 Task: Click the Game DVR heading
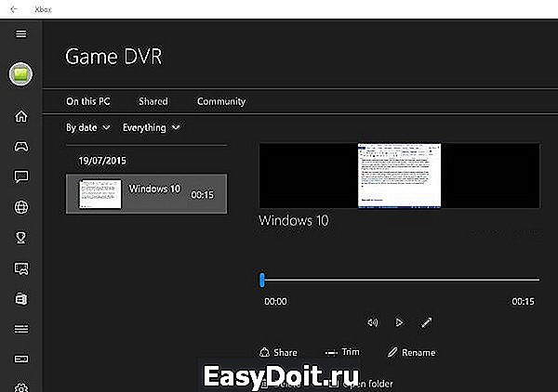point(113,57)
